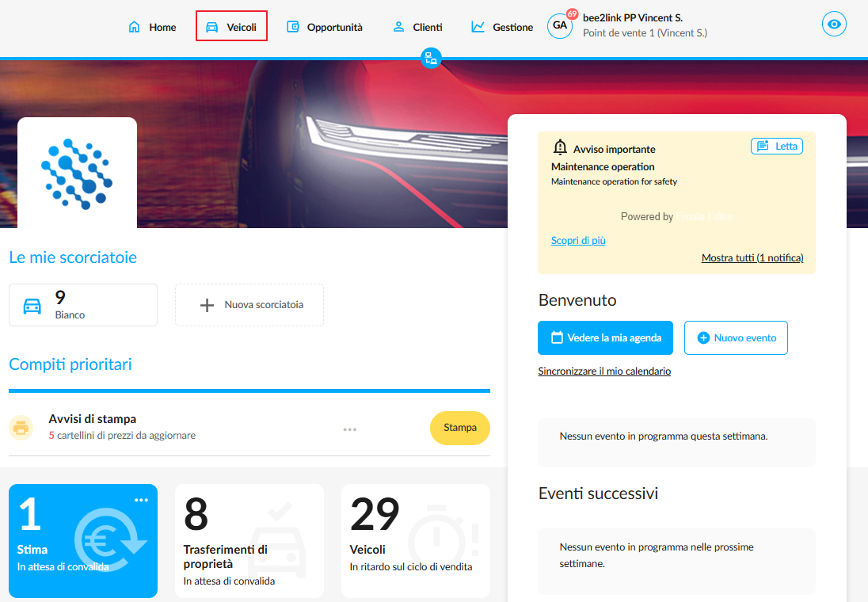The height and width of the screenshot is (602, 868).
Task: Click the printer icon beside Avvisi di stampa
Action: tap(21, 428)
